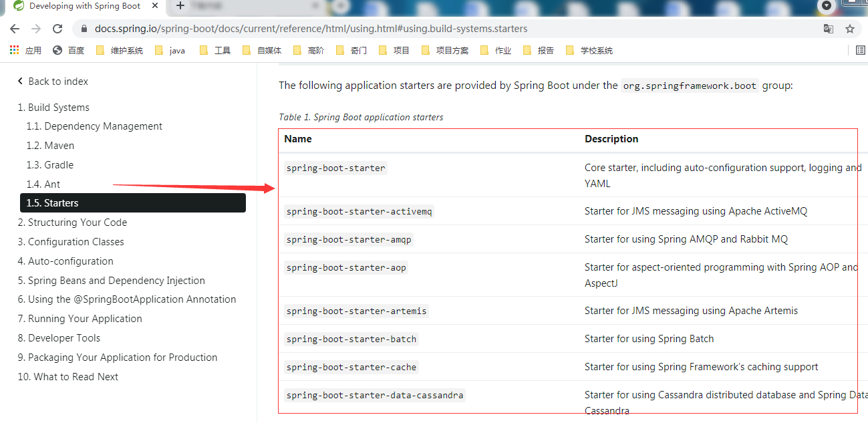Open 3. Configuration Classes

click(71, 242)
